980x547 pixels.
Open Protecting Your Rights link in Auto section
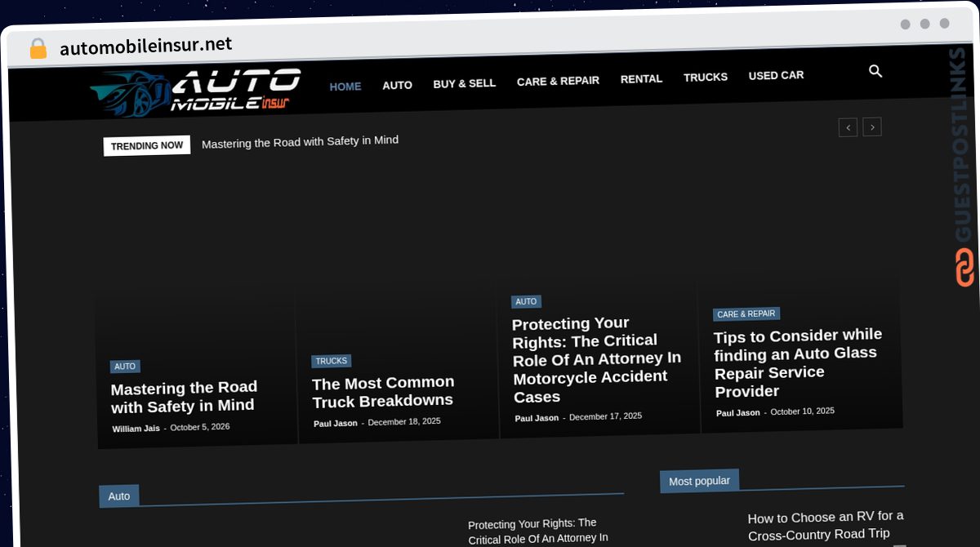[537, 531]
